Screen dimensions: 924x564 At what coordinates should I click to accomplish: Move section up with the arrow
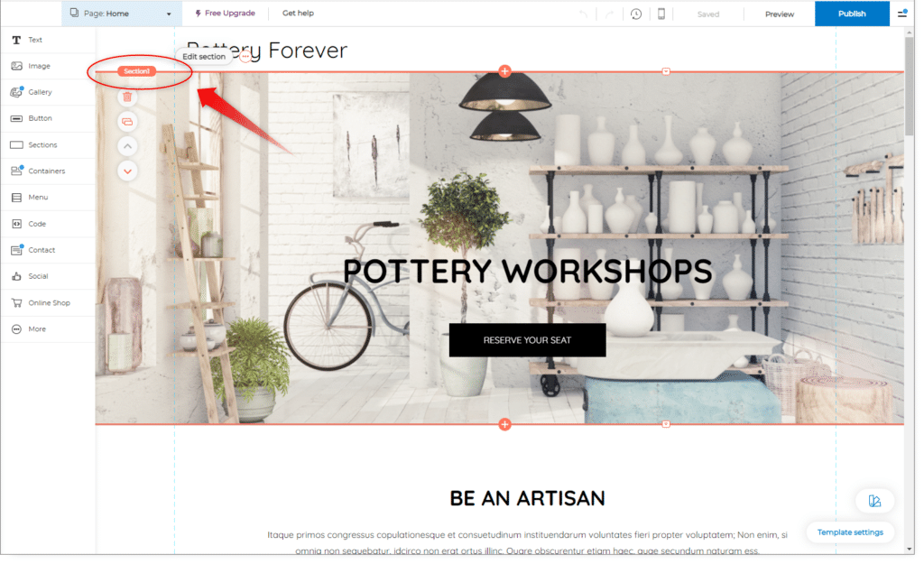point(127,146)
